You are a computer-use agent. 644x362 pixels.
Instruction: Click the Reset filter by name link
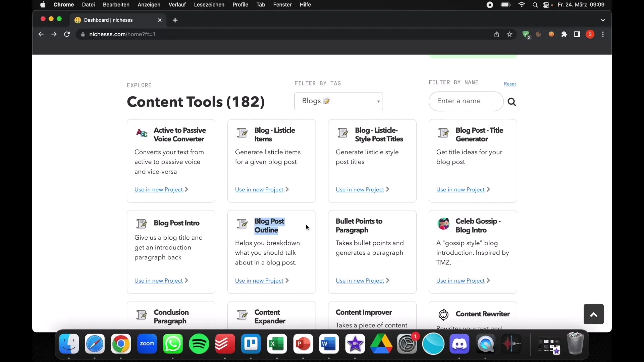pyautogui.click(x=509, y=83)
